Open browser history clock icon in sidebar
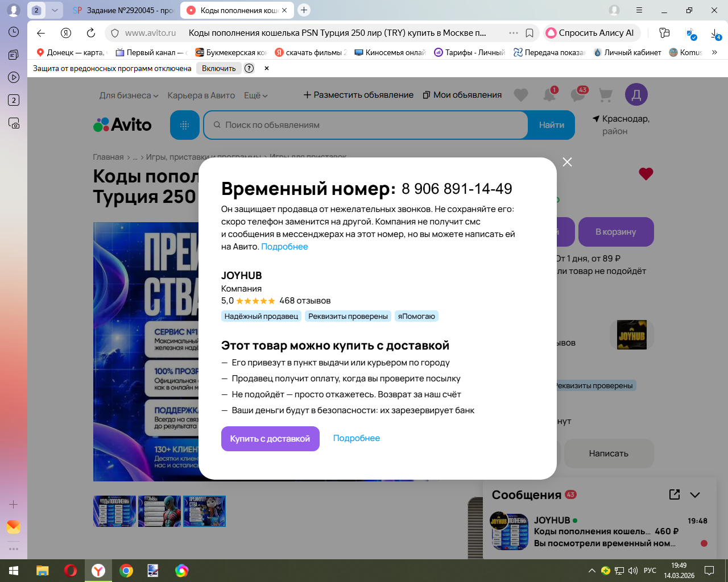Image resolution: width=728 pixels, height=582 pixels. point(14,32)
